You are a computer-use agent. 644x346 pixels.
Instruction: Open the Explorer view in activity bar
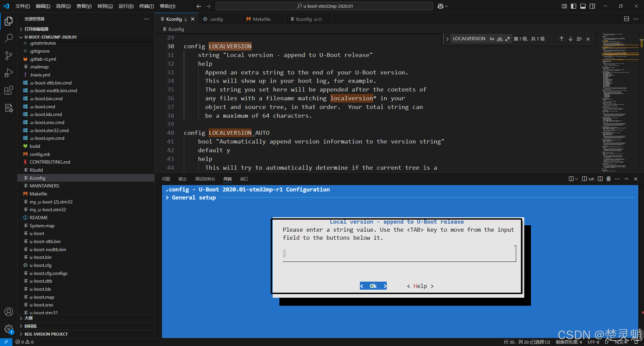pyautogui.click(x=9, y=21)
